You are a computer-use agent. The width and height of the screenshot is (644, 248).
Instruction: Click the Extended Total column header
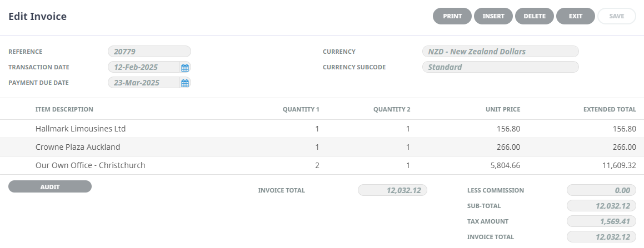coord(610,109)
